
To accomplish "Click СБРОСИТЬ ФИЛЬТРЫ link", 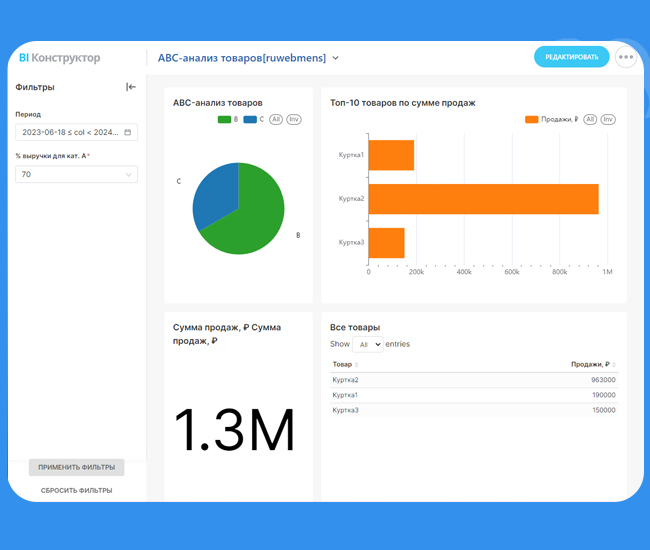I will click(76, 491).
